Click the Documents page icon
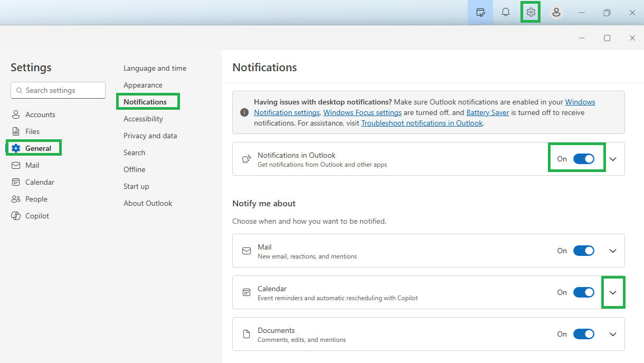 pyautogui.click(x=247, y=334)
